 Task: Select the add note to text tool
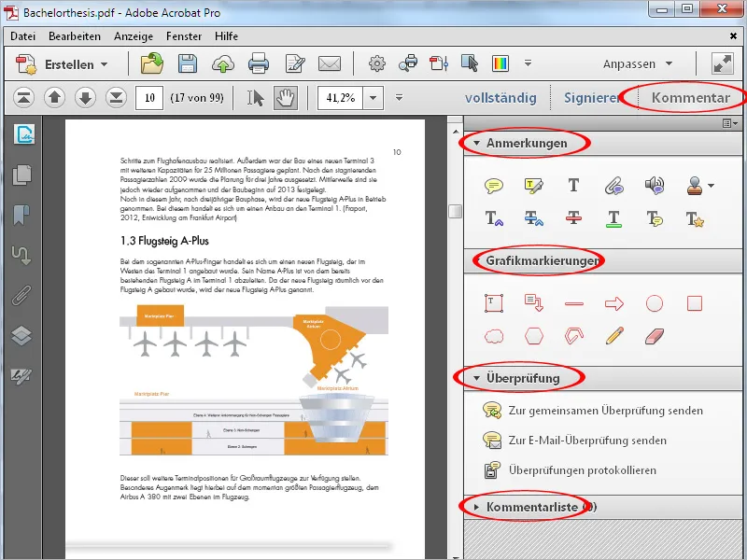(x=655, y=218)
